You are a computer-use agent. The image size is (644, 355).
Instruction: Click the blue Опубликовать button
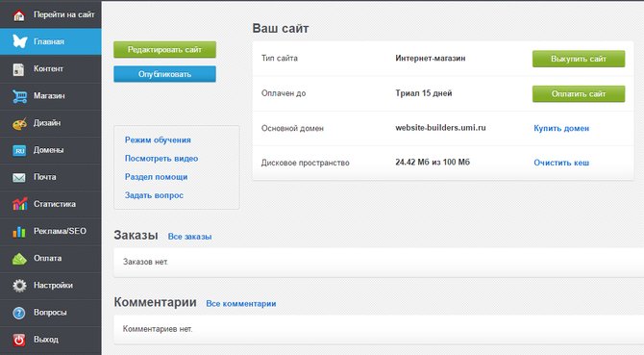tap(164, 74)
